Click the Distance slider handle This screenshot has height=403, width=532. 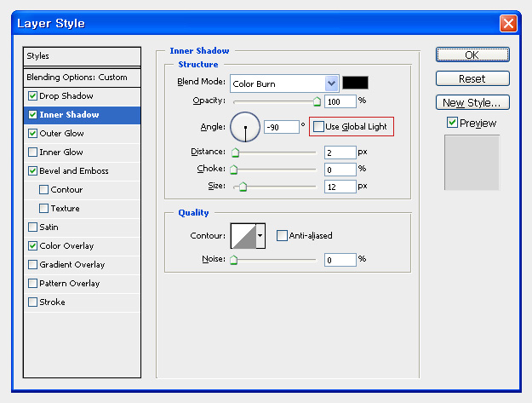235,153
